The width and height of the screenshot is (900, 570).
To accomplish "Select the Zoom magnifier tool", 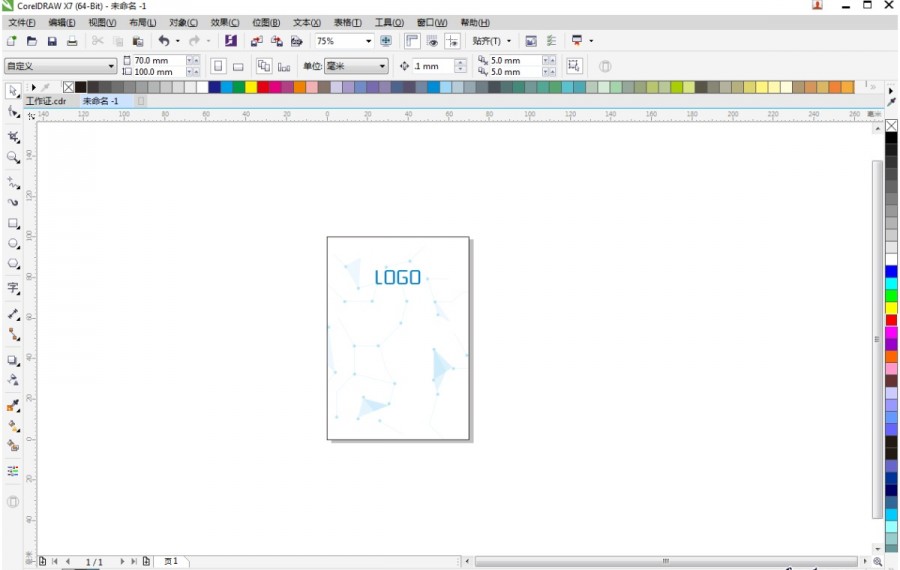I will (13, 157).
